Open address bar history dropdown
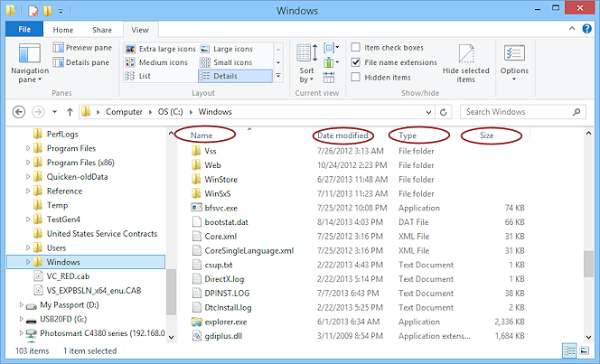Screen dimensions: 600x364 [x=428, y=112]
